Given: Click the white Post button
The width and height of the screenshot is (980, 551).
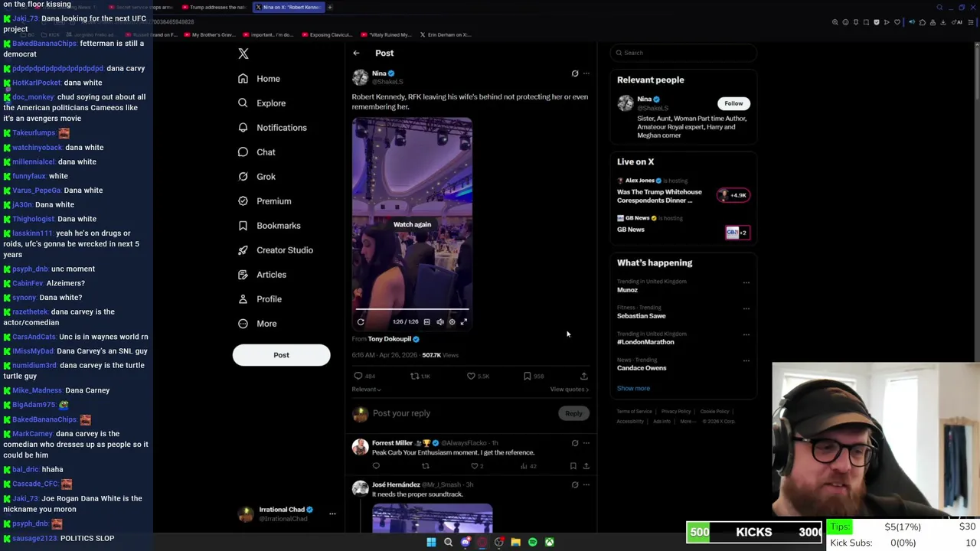Looking at the screenshot, I should 281,355.
